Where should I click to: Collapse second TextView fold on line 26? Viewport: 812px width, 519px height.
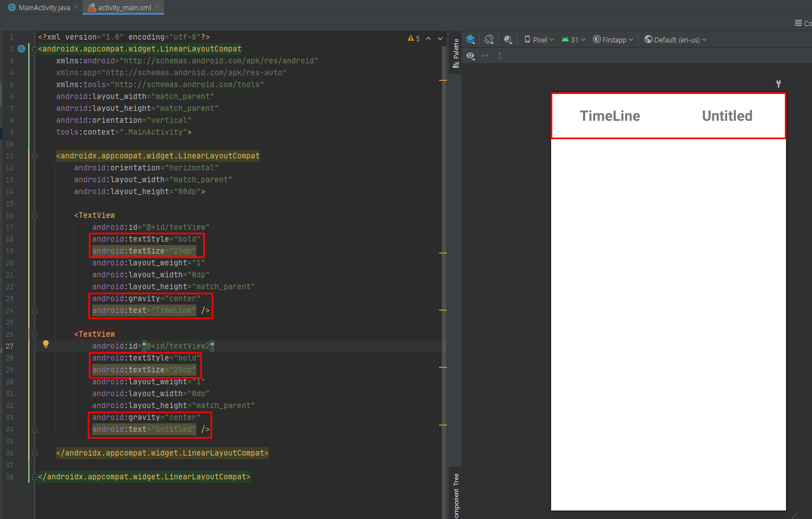point(35,334)
